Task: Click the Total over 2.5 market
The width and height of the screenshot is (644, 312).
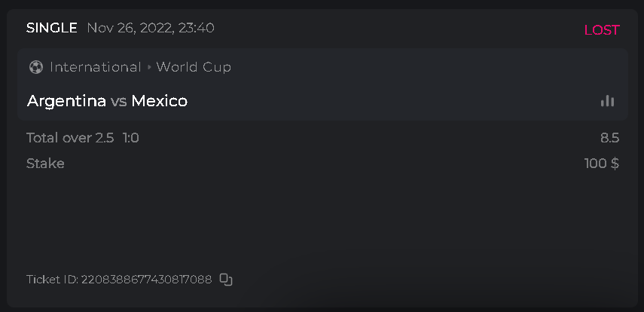Action: click(70, 138)
